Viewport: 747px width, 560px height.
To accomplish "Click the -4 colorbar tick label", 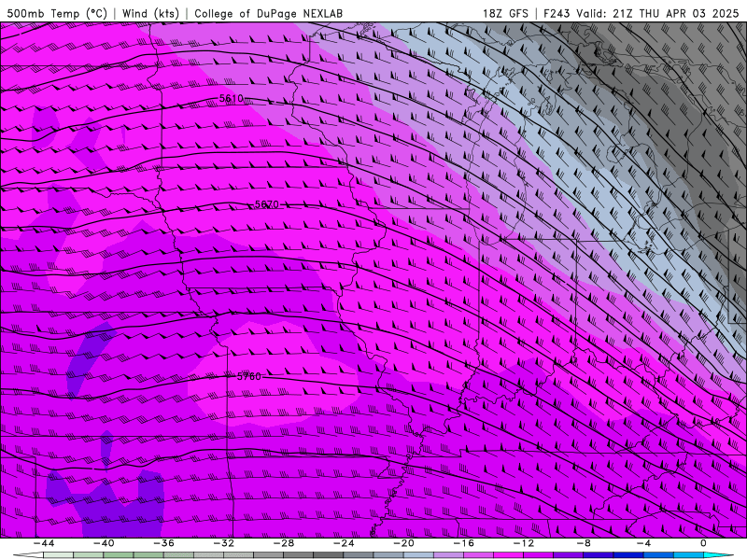I will [644, 543].
